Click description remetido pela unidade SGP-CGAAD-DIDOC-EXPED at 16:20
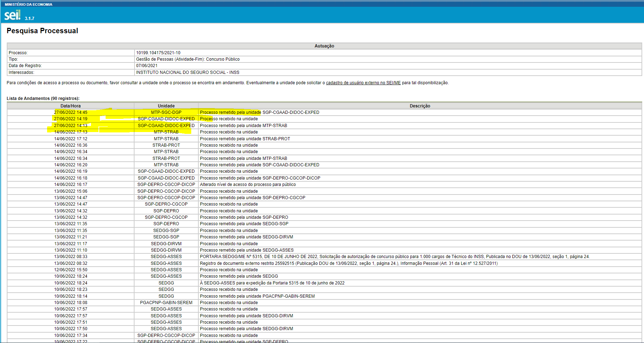Screen dimensions: 644x343 coord(260,165)
